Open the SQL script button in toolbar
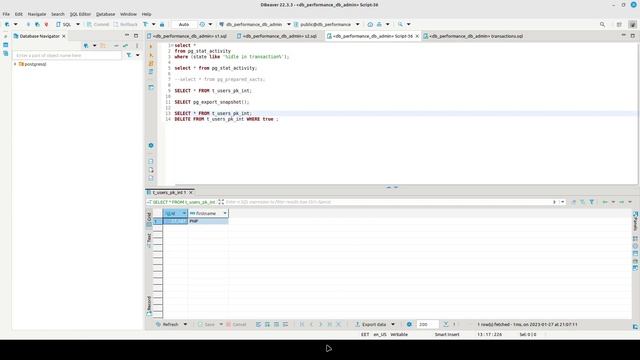 click(64, 24)
